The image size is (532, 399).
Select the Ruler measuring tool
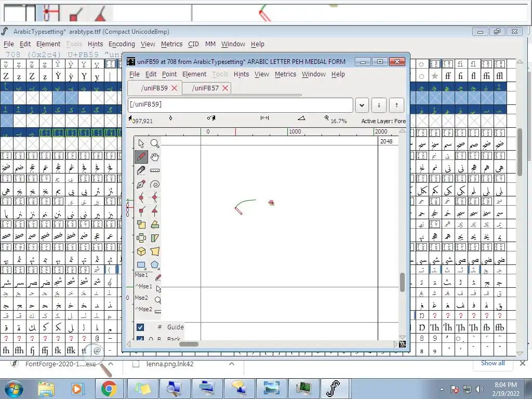tap(155, 170)
